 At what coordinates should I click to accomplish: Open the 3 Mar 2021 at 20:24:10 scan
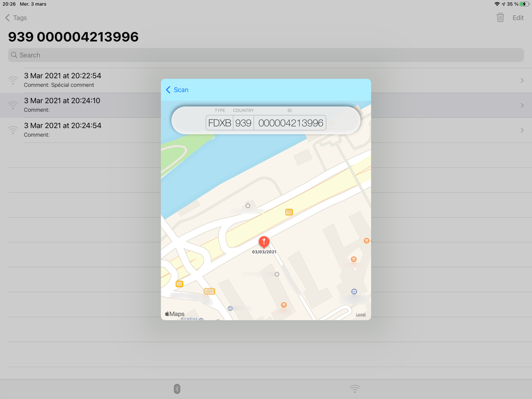point(266,105)
